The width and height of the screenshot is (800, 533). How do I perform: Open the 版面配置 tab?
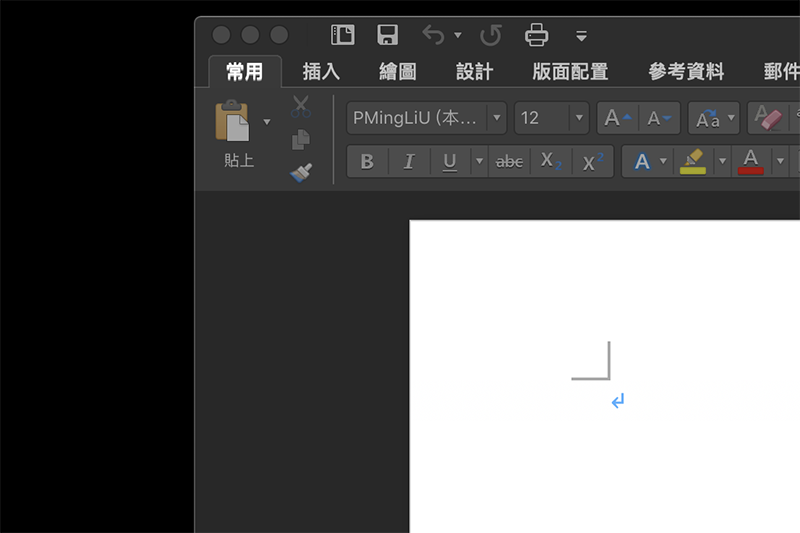pos(570,71)
